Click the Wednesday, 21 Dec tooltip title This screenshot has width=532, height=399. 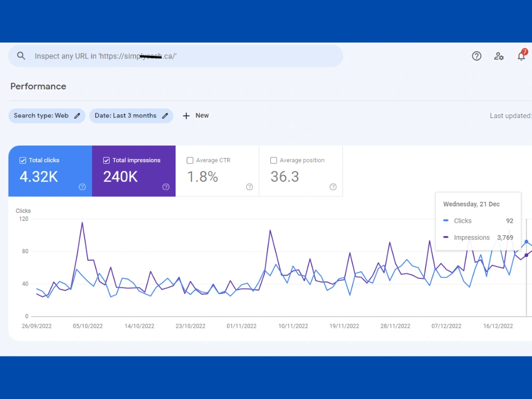tap(471, 204)
